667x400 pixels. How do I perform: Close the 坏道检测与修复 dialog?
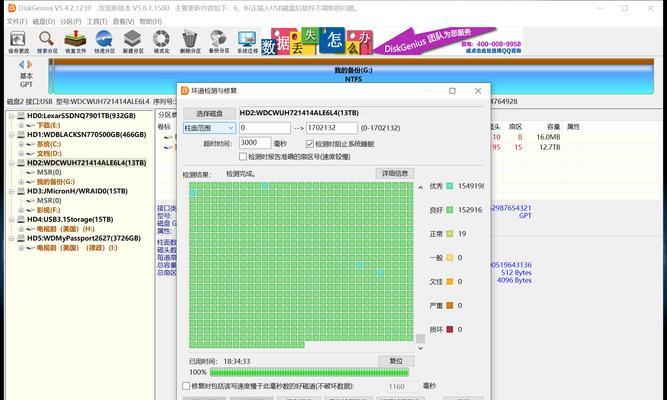478,91
